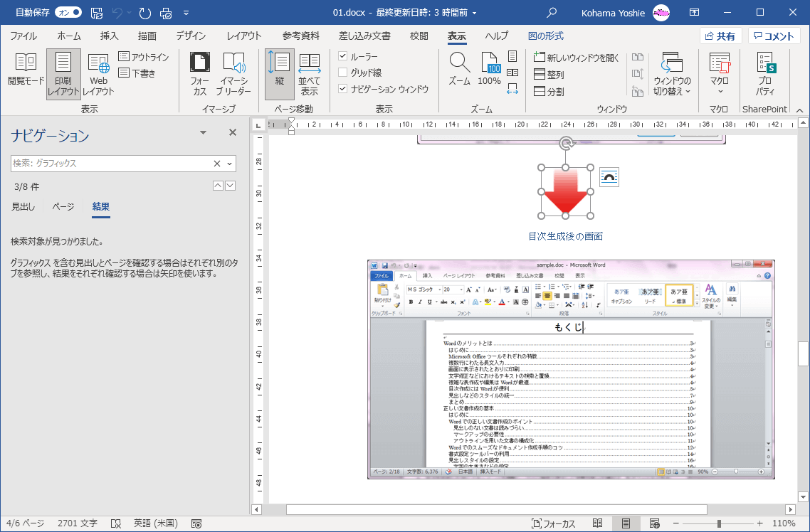
Task: Switch to Web Layout from status bar
Action: tap(655, 523)
